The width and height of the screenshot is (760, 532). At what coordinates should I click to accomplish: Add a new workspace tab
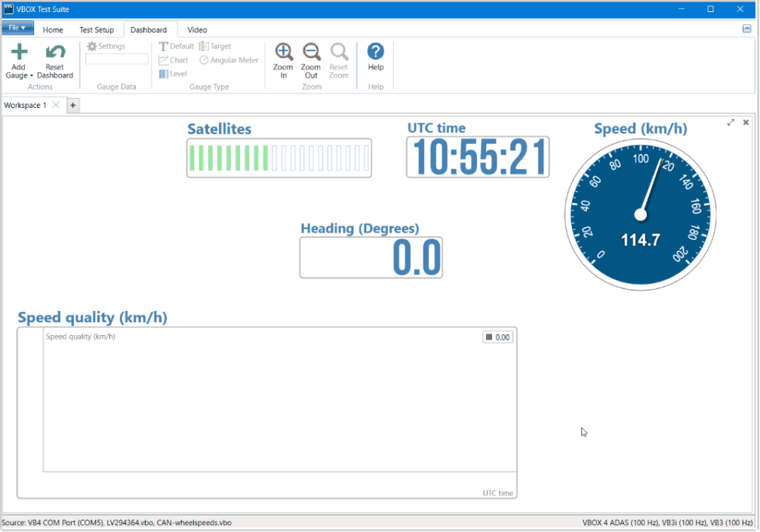coord(73,106)
